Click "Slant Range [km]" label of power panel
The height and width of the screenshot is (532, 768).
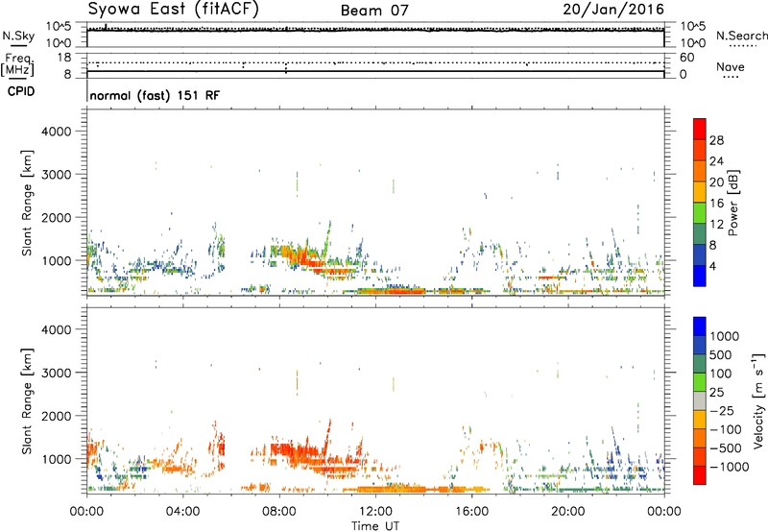(27, 203)
